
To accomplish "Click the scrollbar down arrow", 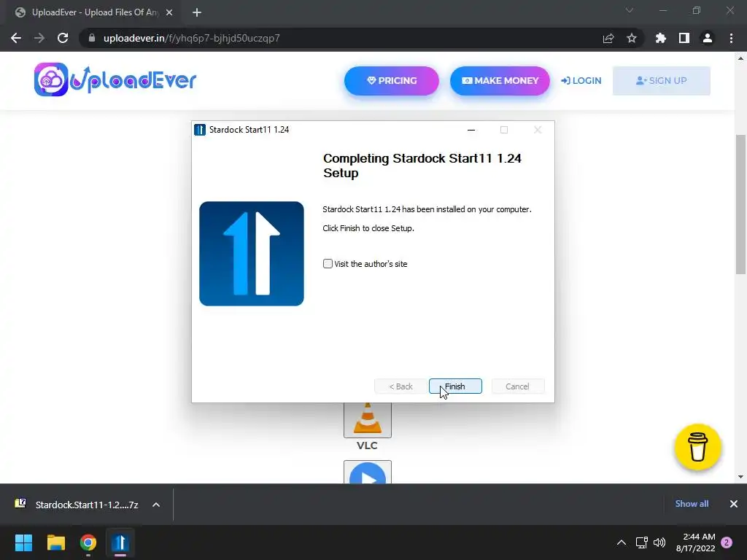I will click(740, 477).
